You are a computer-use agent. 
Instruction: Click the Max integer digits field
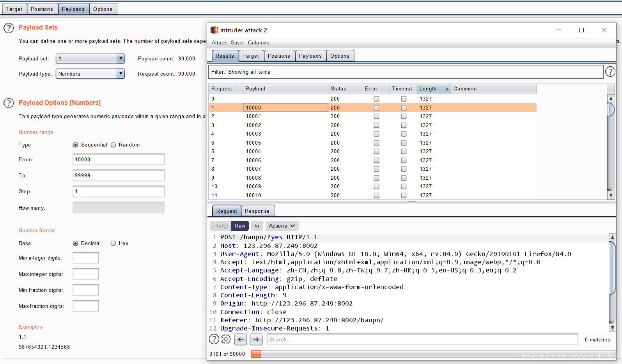[86, 274]
